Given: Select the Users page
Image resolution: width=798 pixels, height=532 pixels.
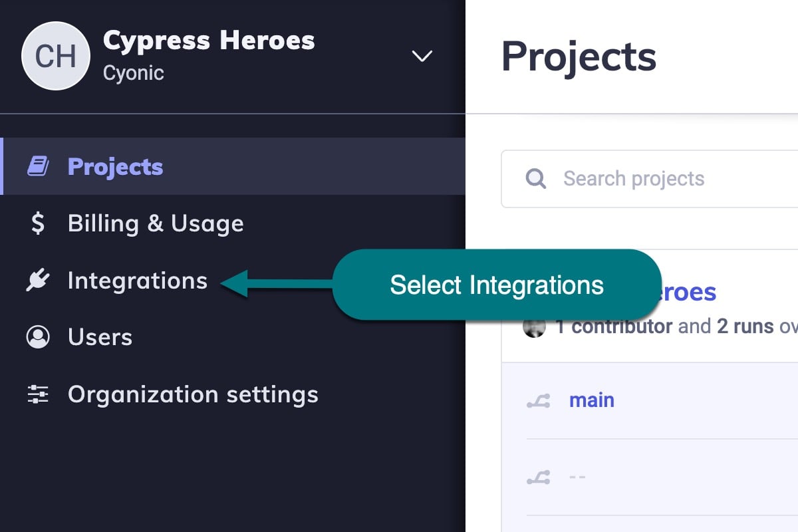Looking at the screenshot, I should 99,336.
